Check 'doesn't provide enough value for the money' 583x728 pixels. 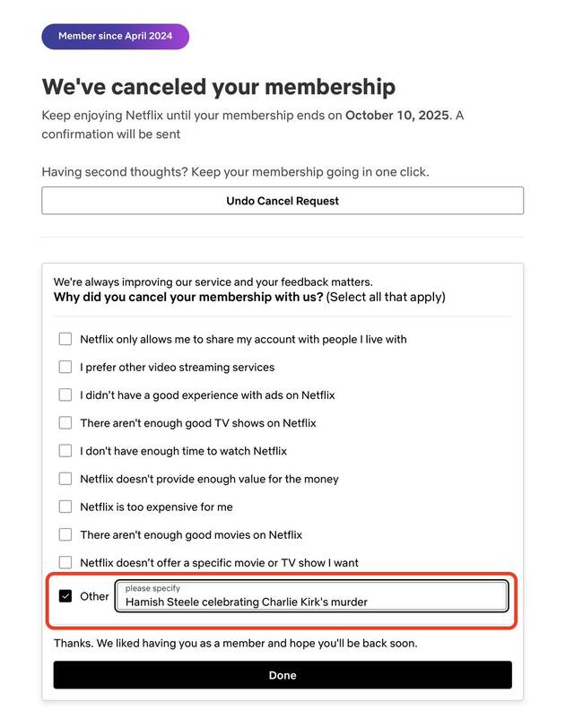coord(65,479)
